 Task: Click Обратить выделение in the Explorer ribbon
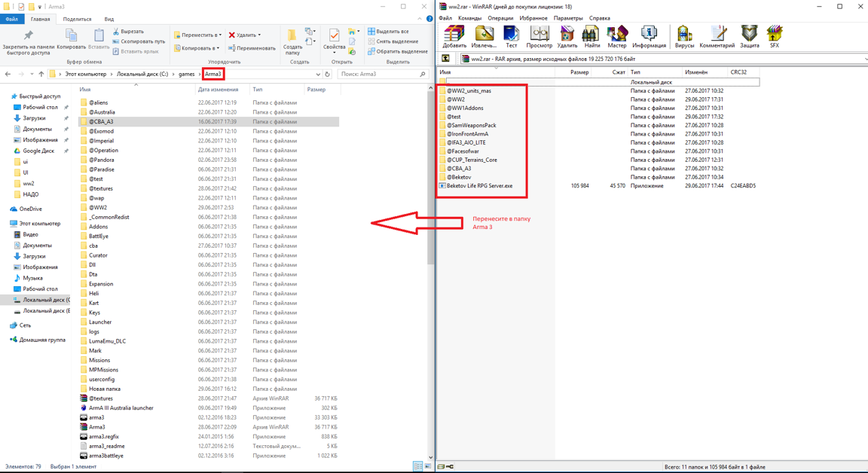pos(398,51)
